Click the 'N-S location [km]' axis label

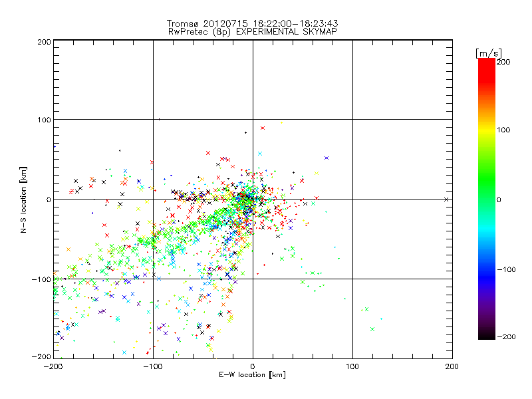point(23,200)
